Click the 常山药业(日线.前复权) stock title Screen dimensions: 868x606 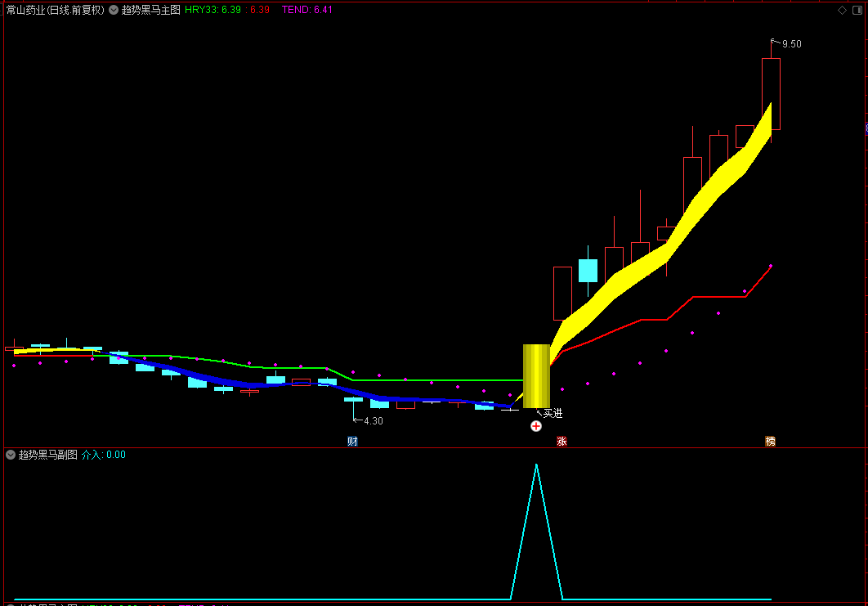pyautogui.click(x=56, y=10)
